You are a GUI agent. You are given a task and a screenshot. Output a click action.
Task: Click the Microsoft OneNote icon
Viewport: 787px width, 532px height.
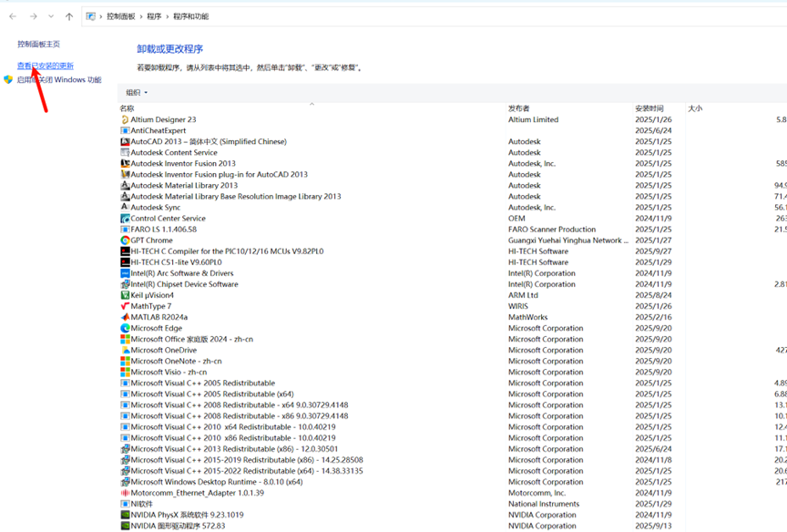(x=125, y=361)
